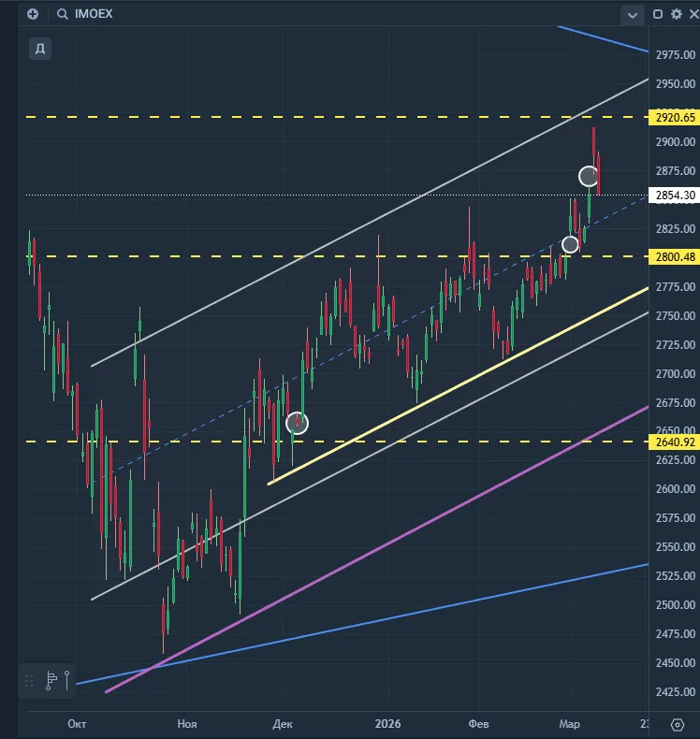Select the 2920.65 yellow level label
The image size is (700, 739).
click(x=675, y=117)
